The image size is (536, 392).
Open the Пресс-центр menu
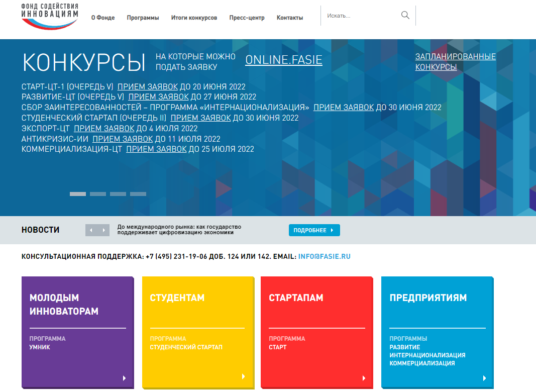[x=247, y=18]
